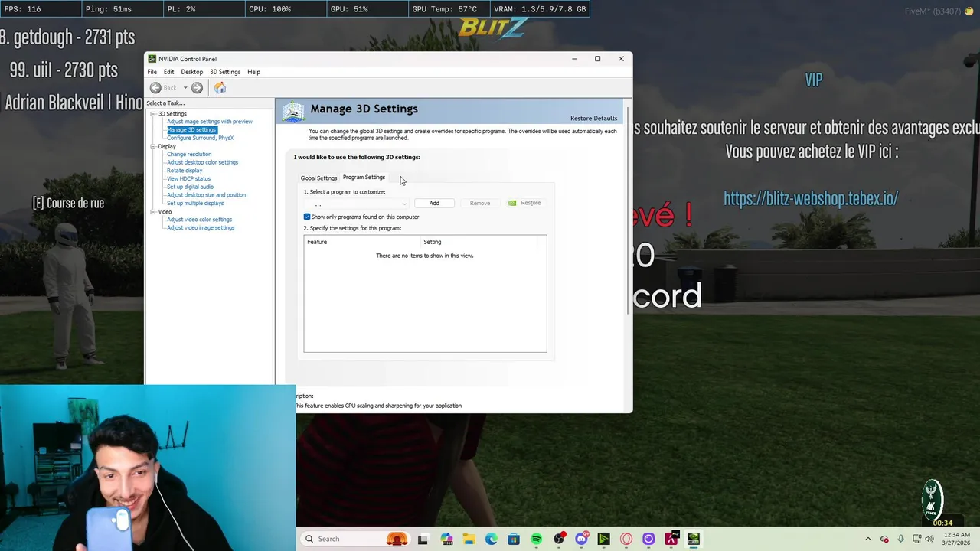Open the back history dropdown arrow
The width and height of the screenshot is (980, 551).
[185, 88]
